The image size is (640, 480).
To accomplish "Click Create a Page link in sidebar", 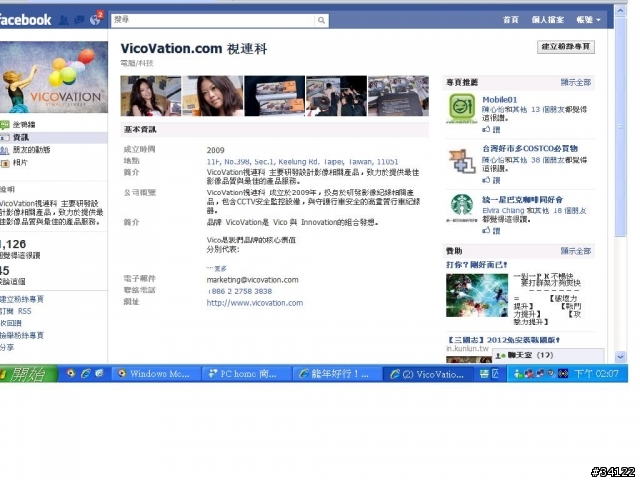I will coord(22,299).
